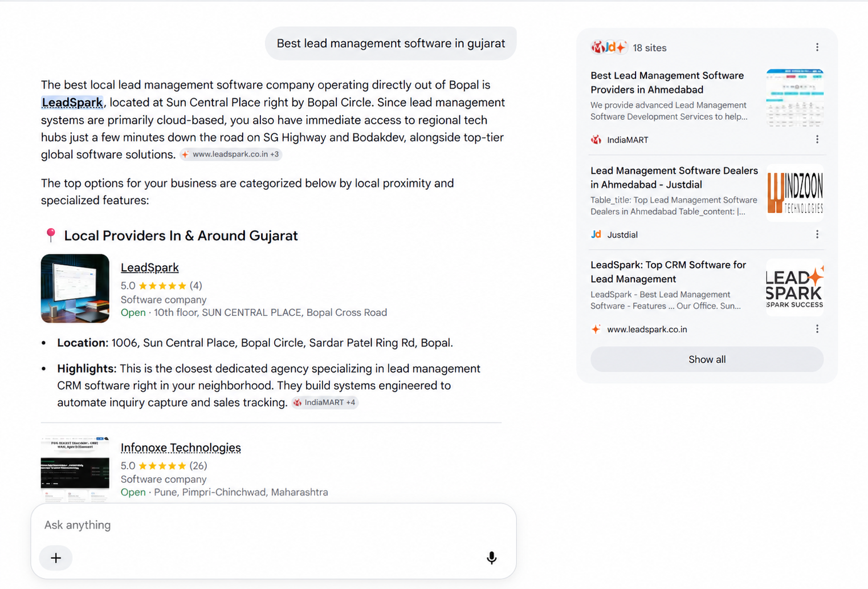Open the 18 sites panel options menu

tap(817, 47)
